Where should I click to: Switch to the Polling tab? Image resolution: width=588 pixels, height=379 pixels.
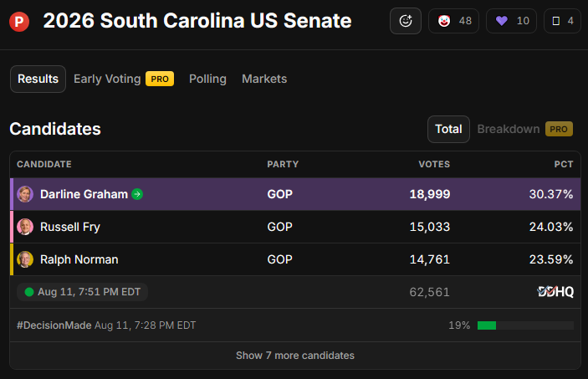click(x=207, y=79)
